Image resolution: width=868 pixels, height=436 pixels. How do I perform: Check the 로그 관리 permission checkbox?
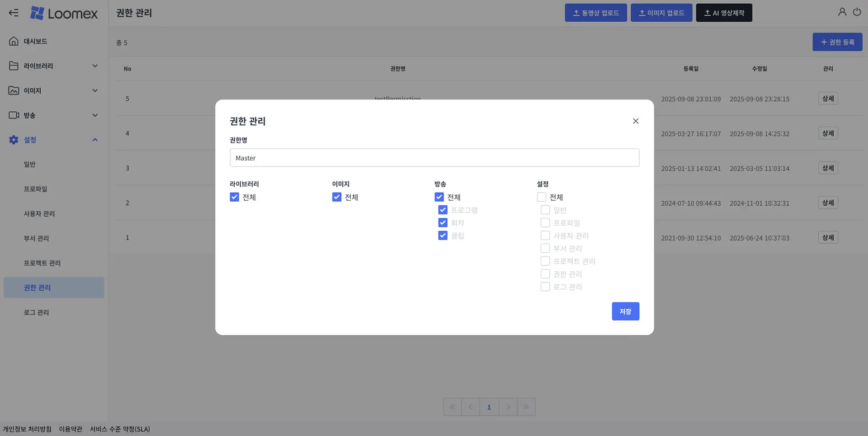click(545, 287)
